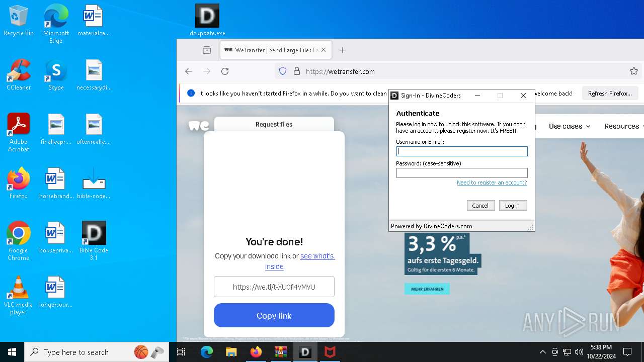Open Firefox tracking protection shield icon
This screenshot has height=362, width=644.
tap(283, 71)
